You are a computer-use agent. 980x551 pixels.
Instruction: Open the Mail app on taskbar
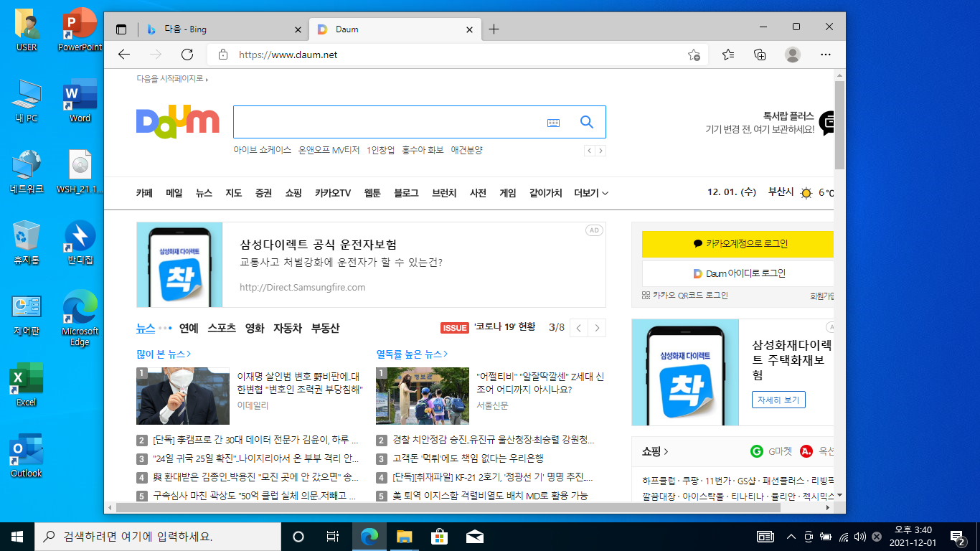474,536
